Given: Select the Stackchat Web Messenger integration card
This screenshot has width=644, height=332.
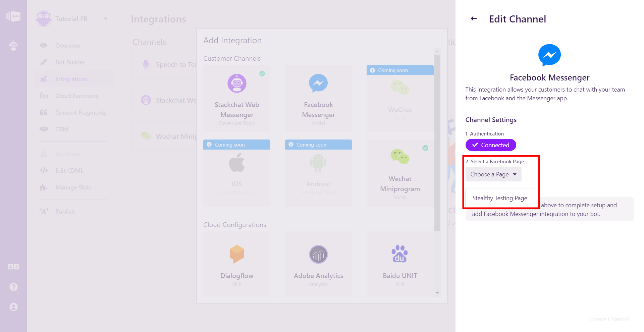Looking at the screenshot, I should click(x=237, y=99).
